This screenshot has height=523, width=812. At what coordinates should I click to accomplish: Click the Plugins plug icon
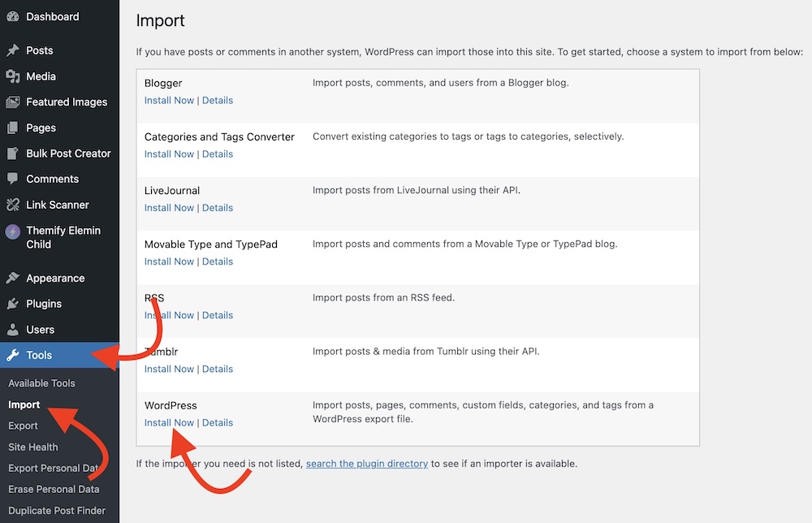pyautogui.click(x=11, y=304)
